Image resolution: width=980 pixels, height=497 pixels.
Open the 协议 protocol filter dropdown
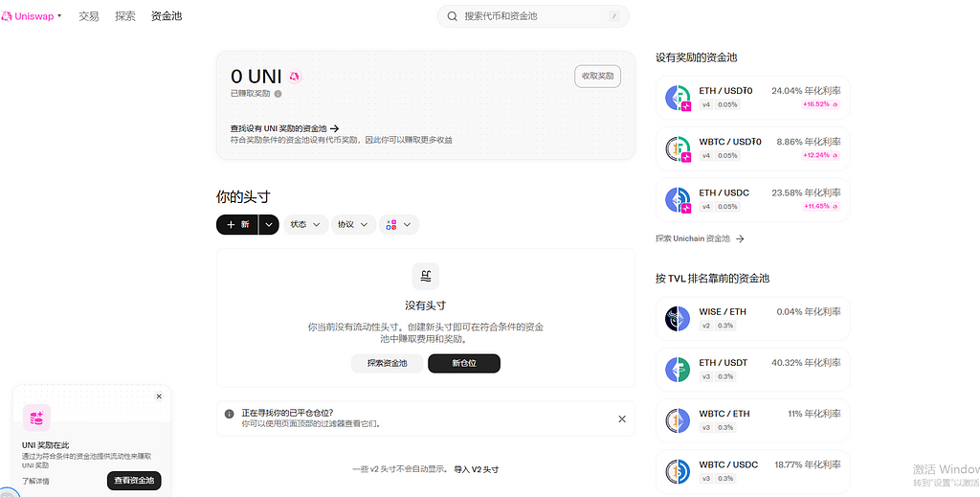click(352, 225)
